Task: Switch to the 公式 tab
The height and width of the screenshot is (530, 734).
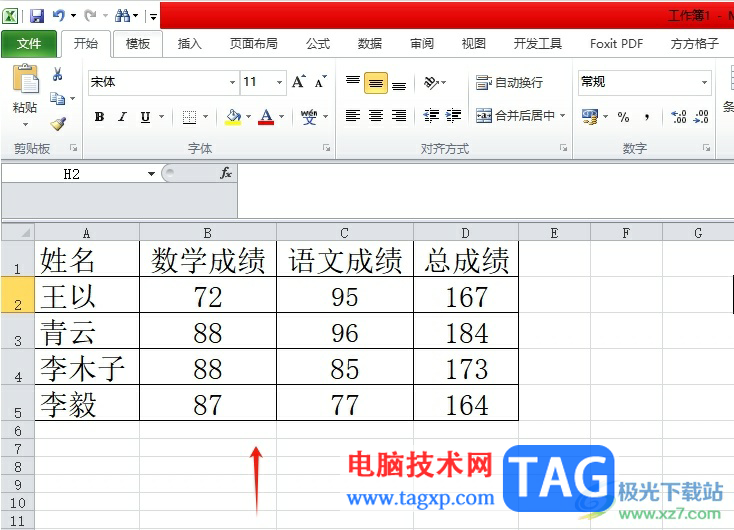Action: [318, 44]
